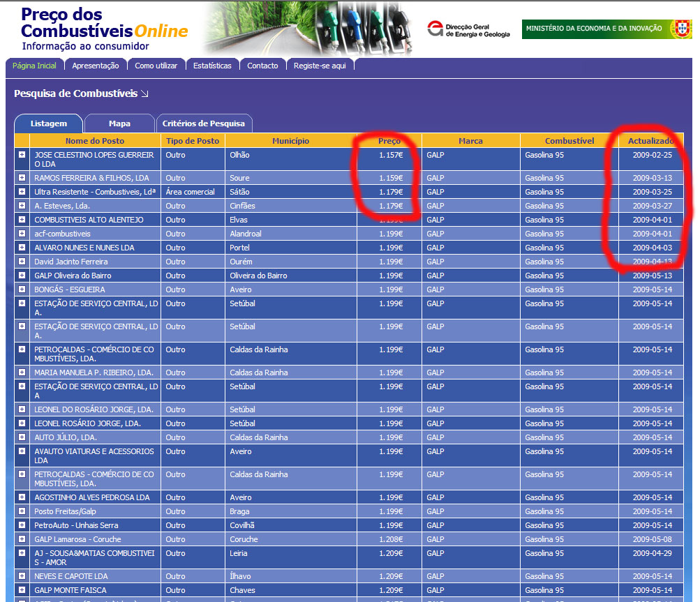Switch to Critérios de Pesquisa tab

204,123
